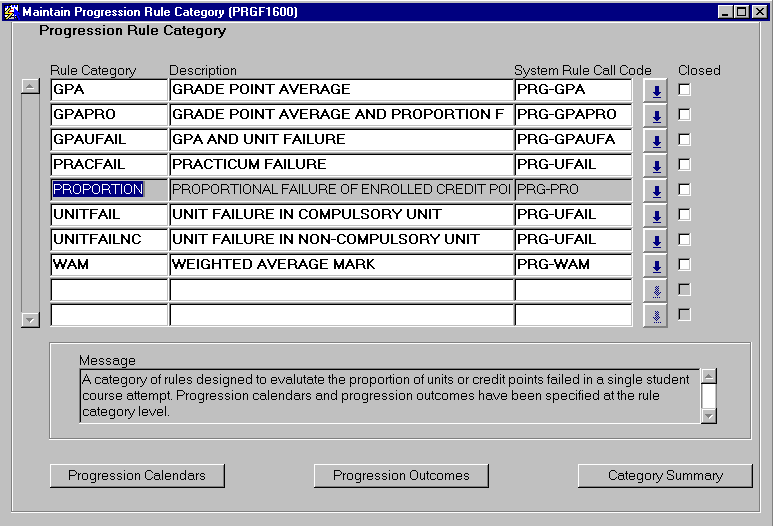Toggle Closed checkbox for PROPORTION category

pos(685,190)
